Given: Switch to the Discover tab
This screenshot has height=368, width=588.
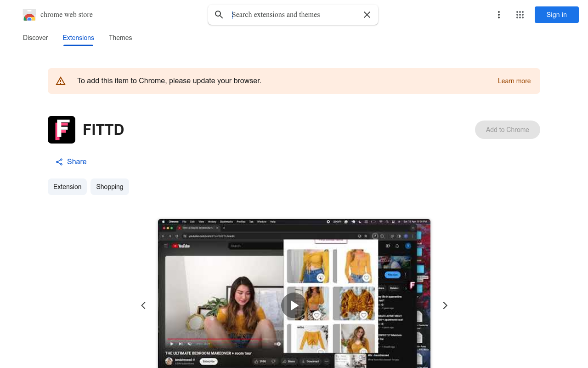Looking at the screenshot, I should click(35, 38).
